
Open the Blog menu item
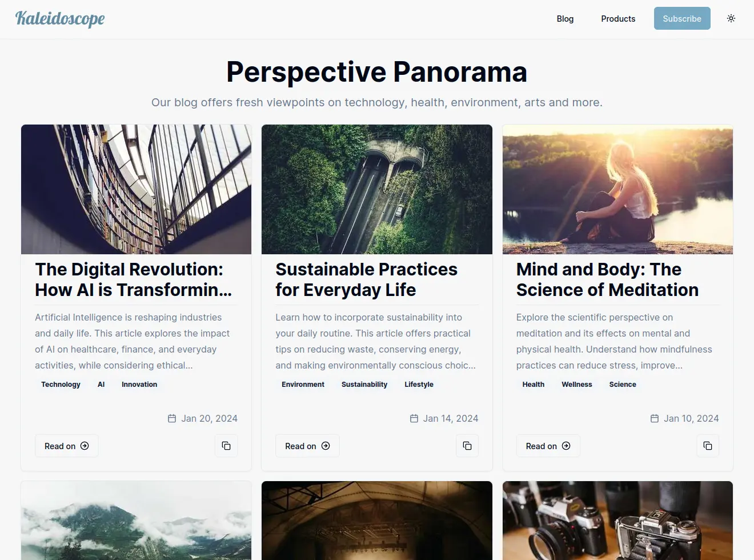pos(565,18)
